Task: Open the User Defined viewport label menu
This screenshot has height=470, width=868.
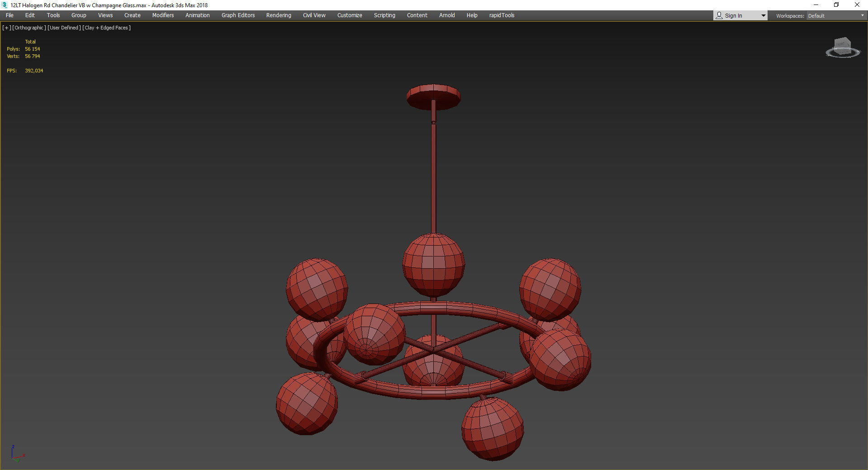Action: 64,28
